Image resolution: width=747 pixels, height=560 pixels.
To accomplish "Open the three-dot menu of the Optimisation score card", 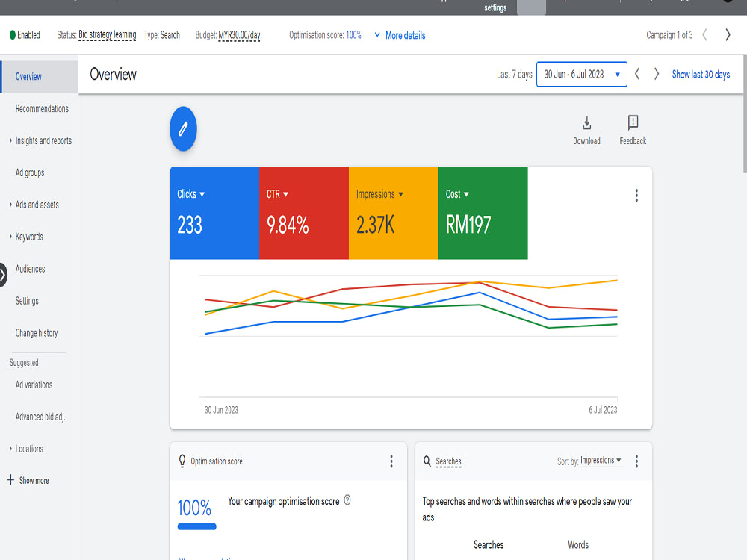I will (x=391, y=461).
